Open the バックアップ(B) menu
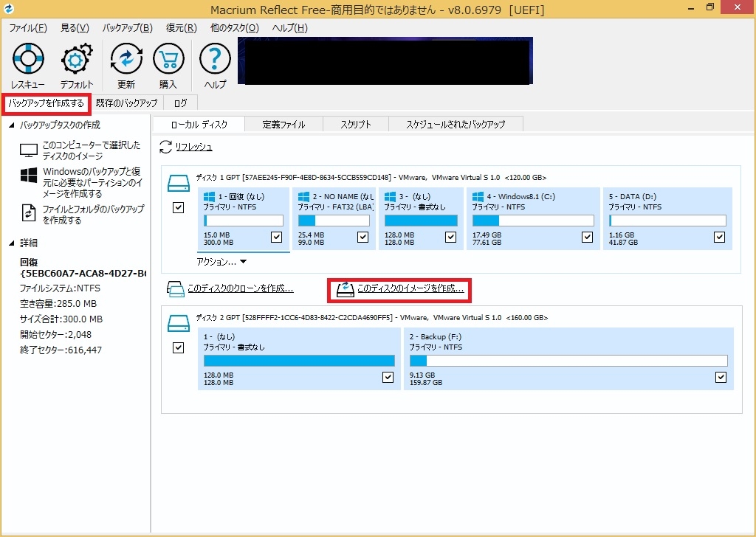Screen dimensions: 756x537 (127, 28)
